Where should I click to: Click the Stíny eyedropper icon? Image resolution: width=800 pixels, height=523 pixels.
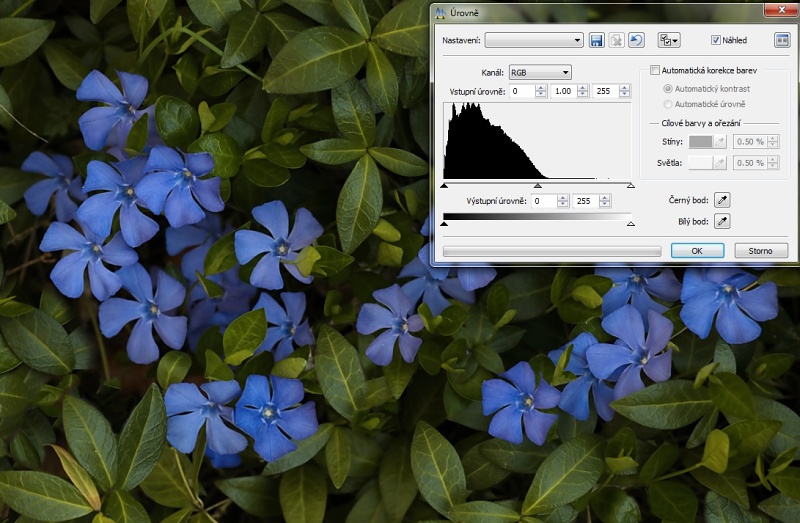tap(720, 142)
